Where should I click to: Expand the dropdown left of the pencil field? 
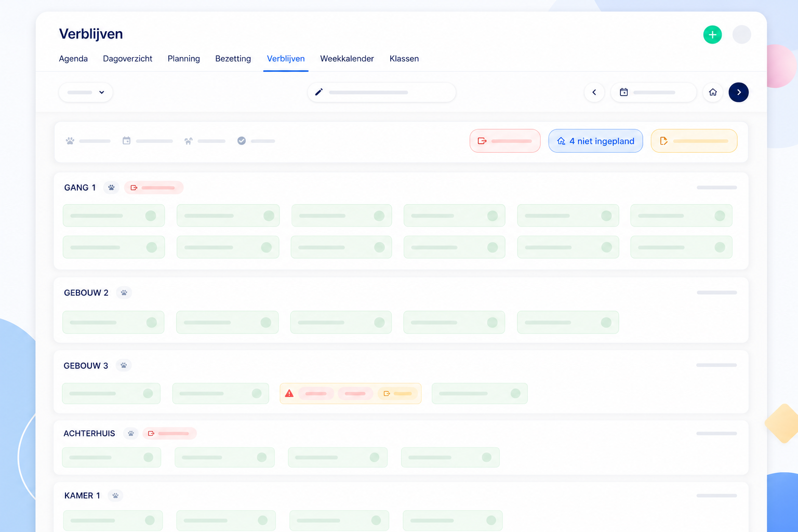click(x=86, y=92)
